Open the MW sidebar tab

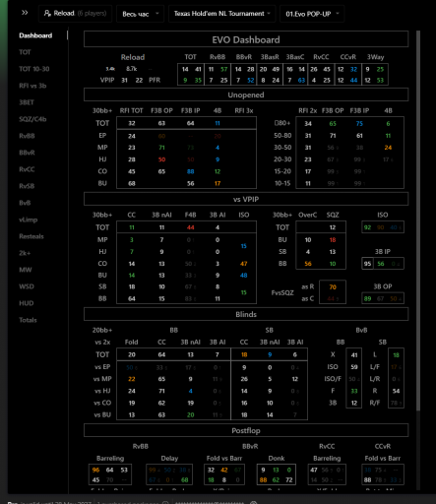point(26,270)
